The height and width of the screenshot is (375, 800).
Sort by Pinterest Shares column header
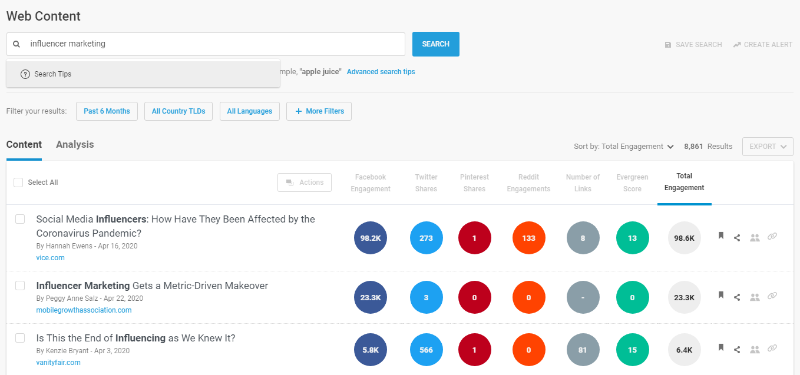[474, 183]
